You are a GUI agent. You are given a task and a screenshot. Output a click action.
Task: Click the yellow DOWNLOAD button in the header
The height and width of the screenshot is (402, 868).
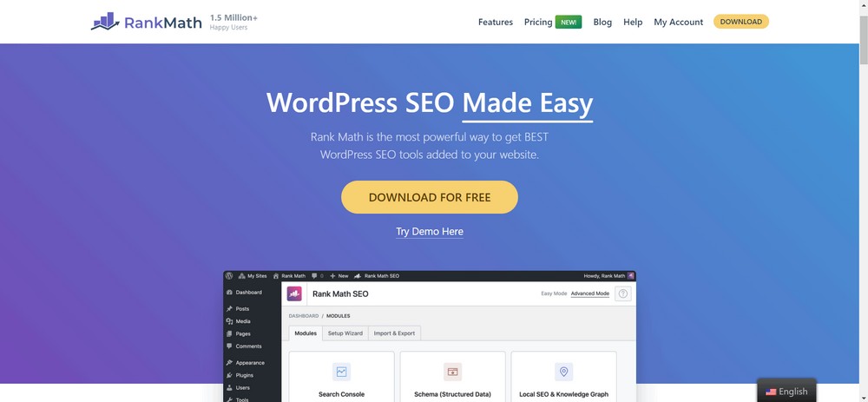click(x=740, y=22)
